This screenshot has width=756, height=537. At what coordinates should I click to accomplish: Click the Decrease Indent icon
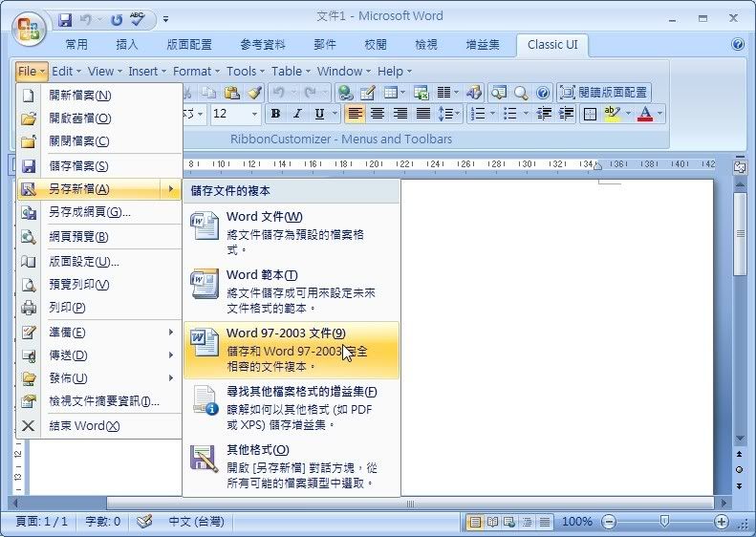pos(544,114)
